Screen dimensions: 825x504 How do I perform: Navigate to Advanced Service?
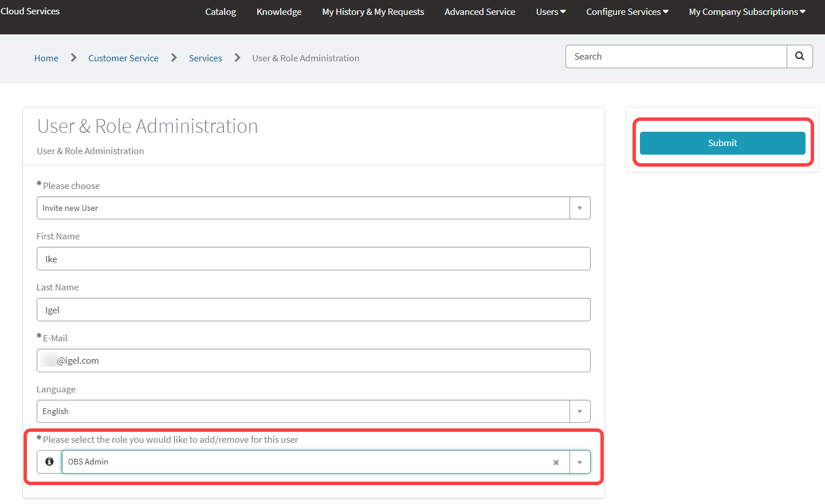(480, 12)
